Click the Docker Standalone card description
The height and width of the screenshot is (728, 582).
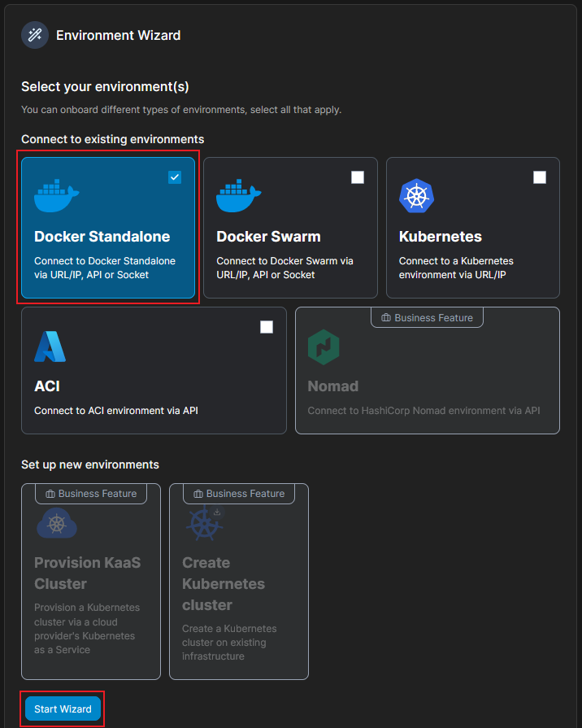point(105,268)
